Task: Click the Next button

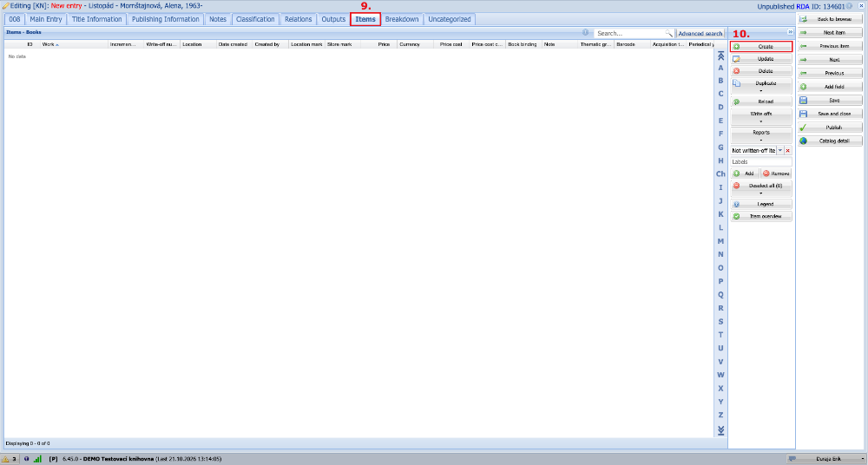Action: [830, 60]
